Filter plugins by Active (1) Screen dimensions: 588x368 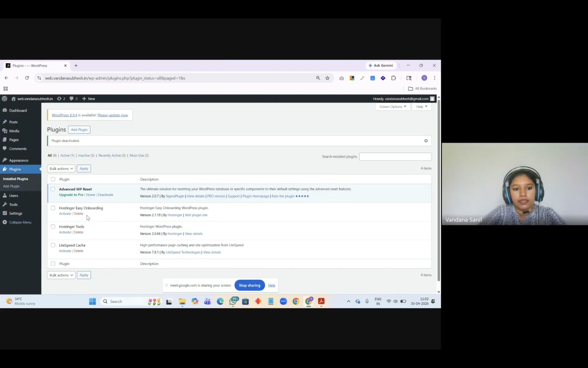click(67, 155)
